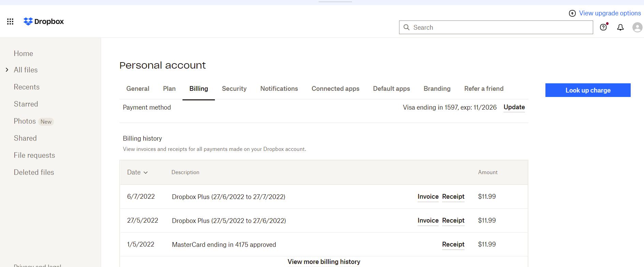
Task: Switch to the Notifications tab
Action: coord(279,89)
